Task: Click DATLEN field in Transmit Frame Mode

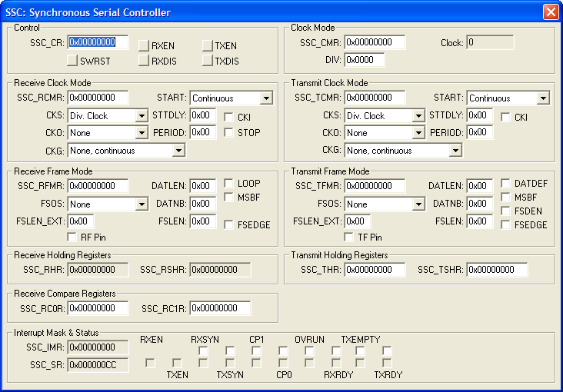Action: [480, 186]
